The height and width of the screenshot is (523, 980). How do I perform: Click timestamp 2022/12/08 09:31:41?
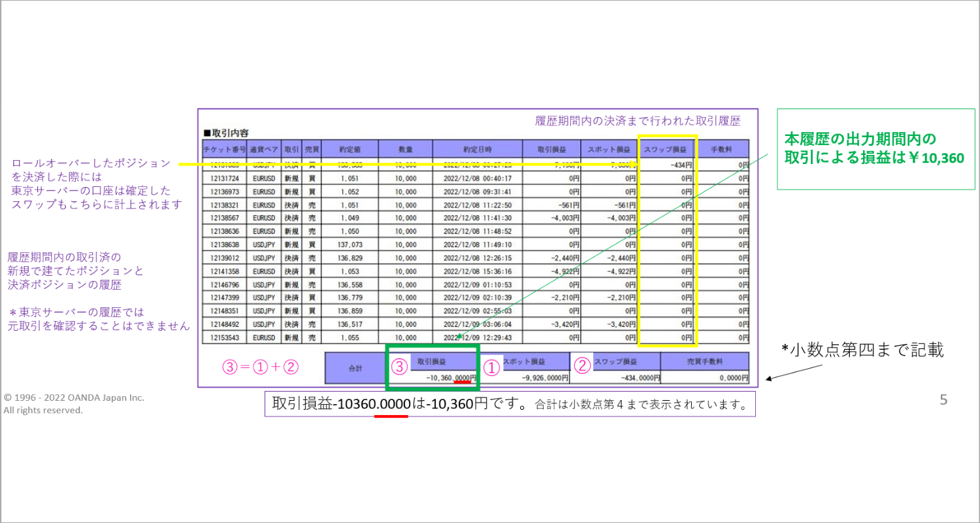click(x=478, y=192)
